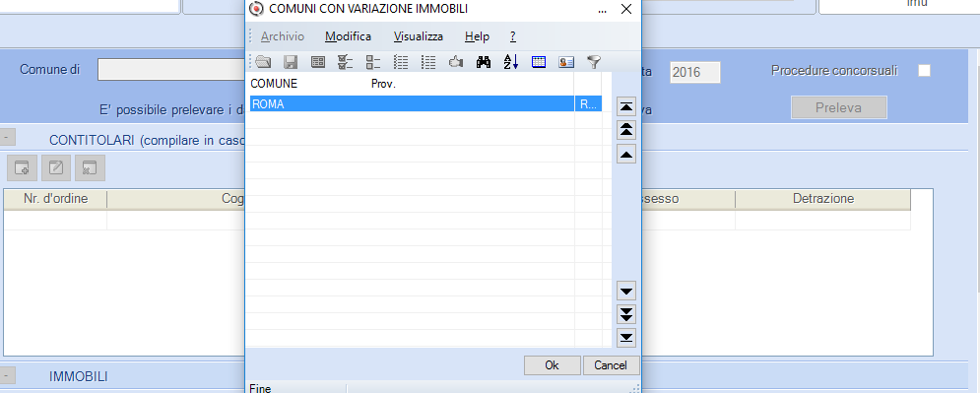Open the Modifica menu

(x=348, y=36)
